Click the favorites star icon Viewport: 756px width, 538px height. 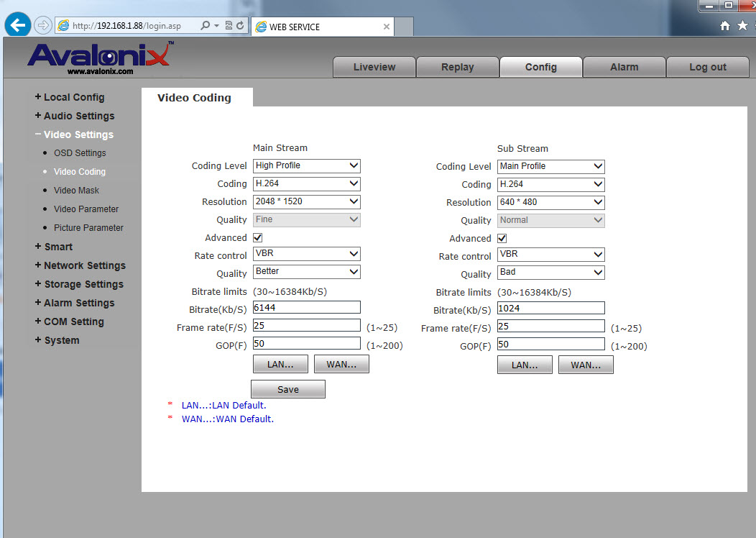click(742, 26)
